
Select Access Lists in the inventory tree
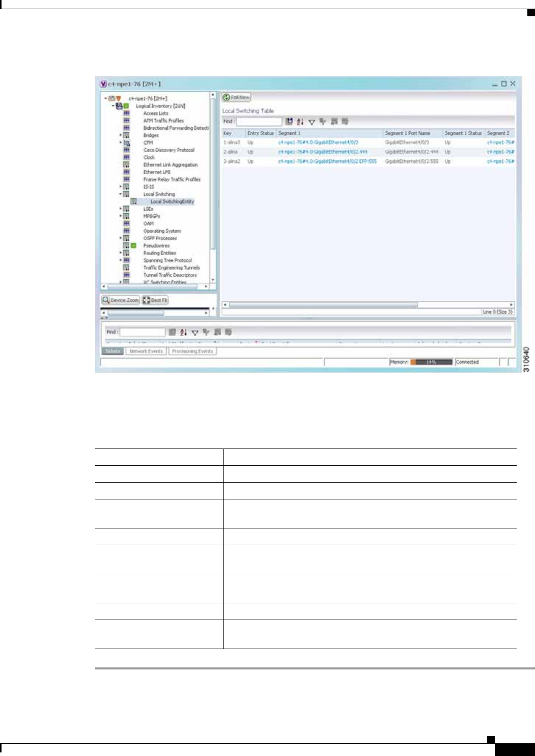point(155,114)
